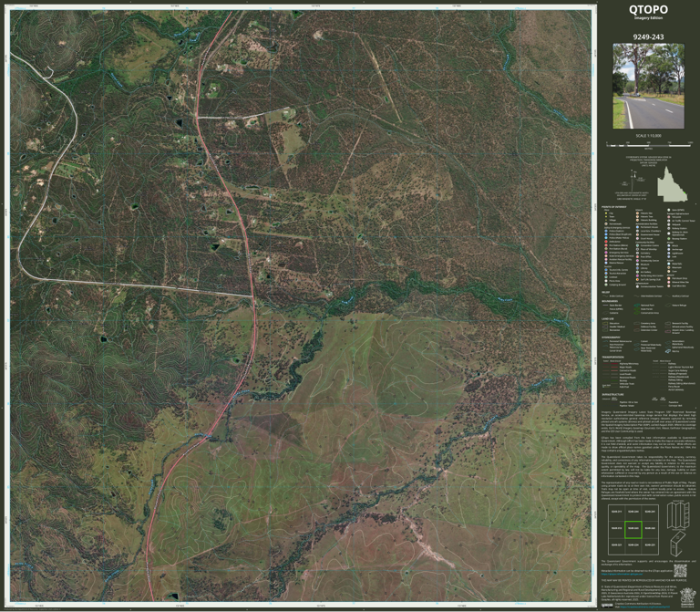700x612 pixels.
Task: Click the National Park boundary legend symbol
Action: pos(636,306)
